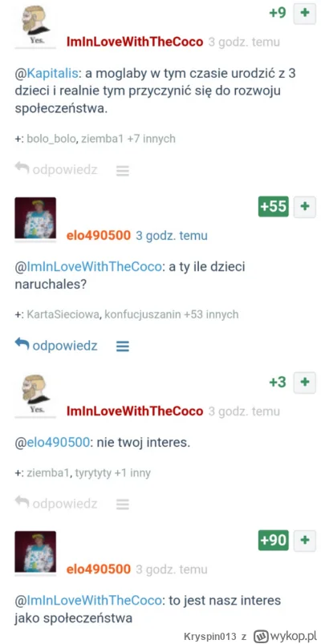This screenshot has height=644, width=321.
Task: Open the @elo490500 mention link
Action: [x=52, y=443]
